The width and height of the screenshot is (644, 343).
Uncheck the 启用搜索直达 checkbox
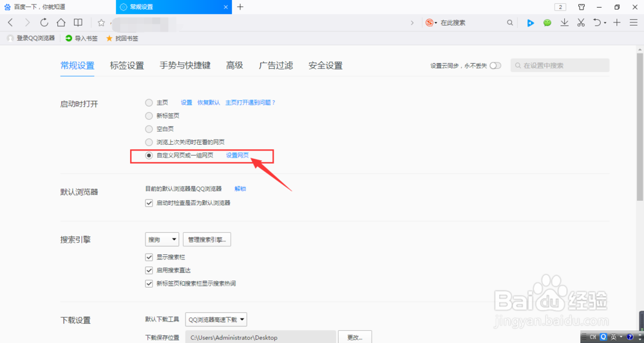tap(149, 270)
